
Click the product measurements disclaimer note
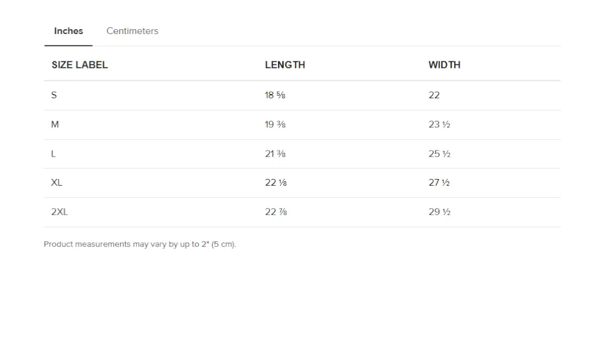140,244
